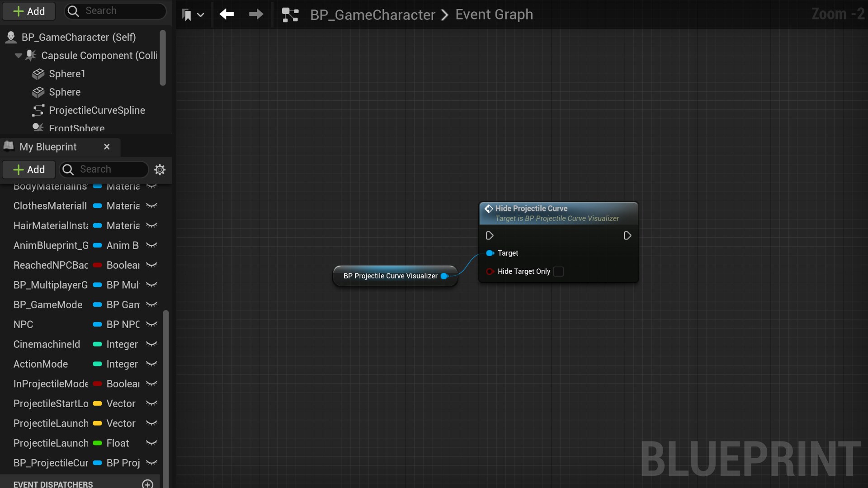The image size is (868, 488).
Task: Click the ProjectileCurveSpline spline icon
Action: pyautogui.click(x=38, y=110)
